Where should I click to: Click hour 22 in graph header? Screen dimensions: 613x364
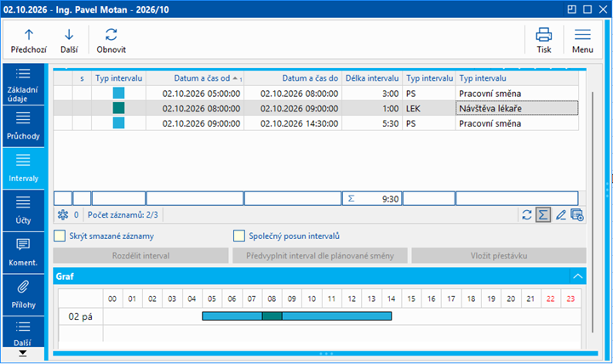coord(551,299)
